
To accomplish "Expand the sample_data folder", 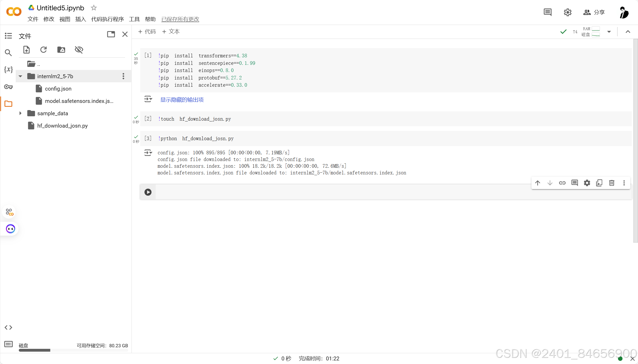I will tap(20, 113).
